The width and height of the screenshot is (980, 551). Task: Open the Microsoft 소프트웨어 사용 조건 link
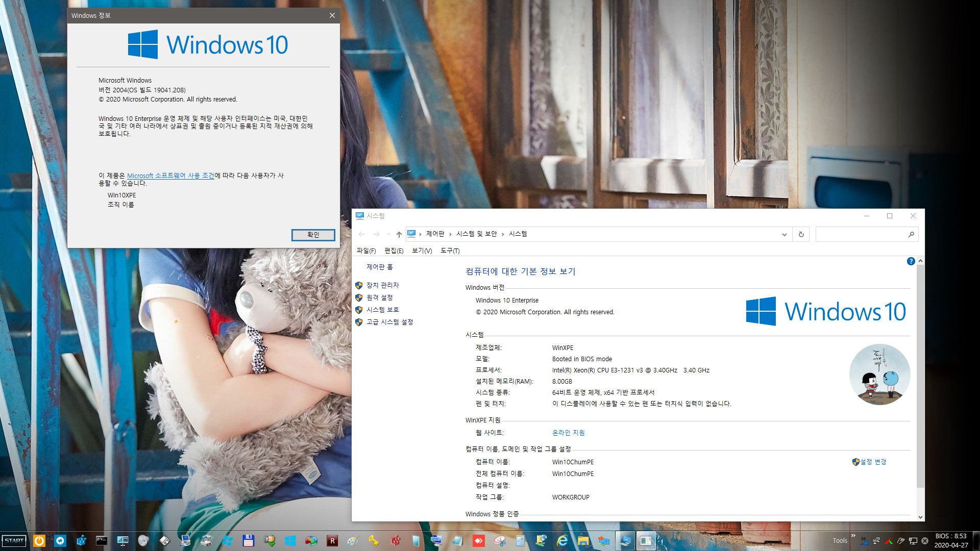click(170, 176)
